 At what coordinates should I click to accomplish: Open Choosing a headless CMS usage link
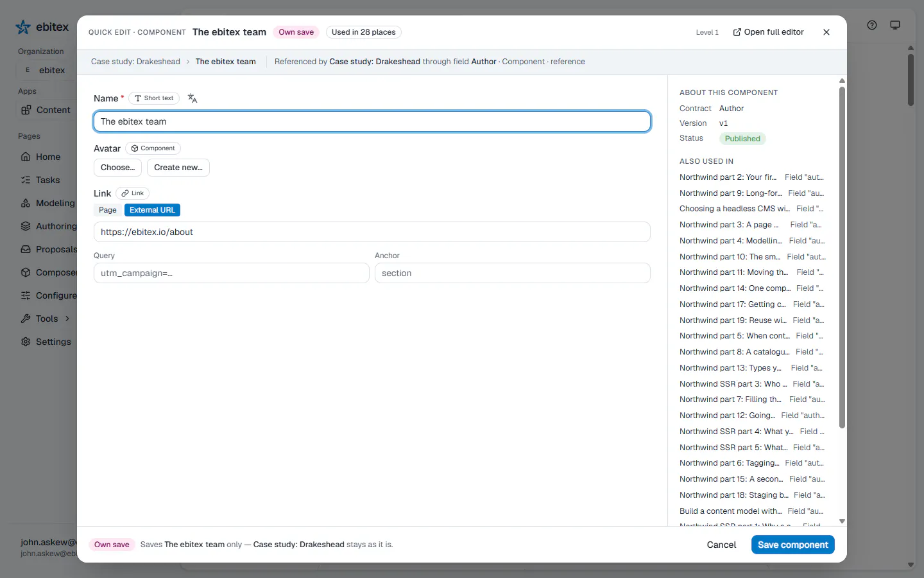[734, 209]
